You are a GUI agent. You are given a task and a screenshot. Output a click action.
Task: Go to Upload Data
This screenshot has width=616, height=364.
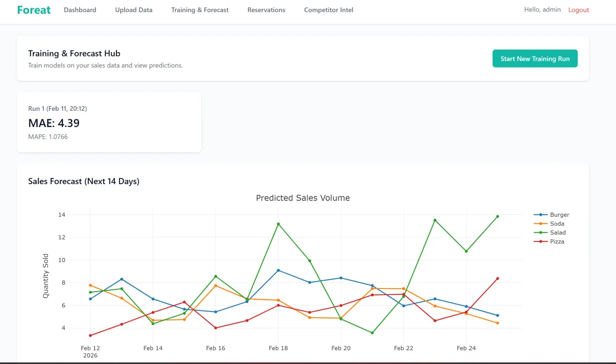click(133, 10)
